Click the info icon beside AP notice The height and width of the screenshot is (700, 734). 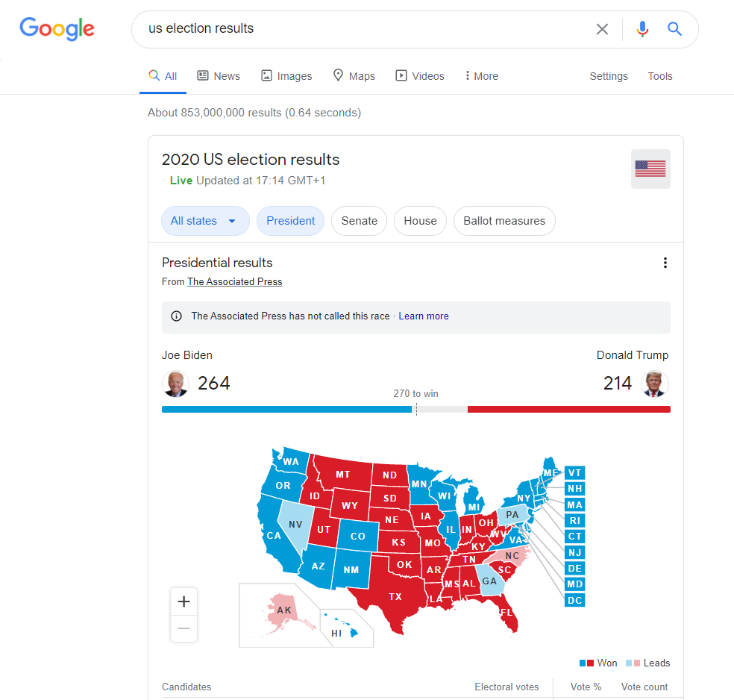tap(177, 316)
